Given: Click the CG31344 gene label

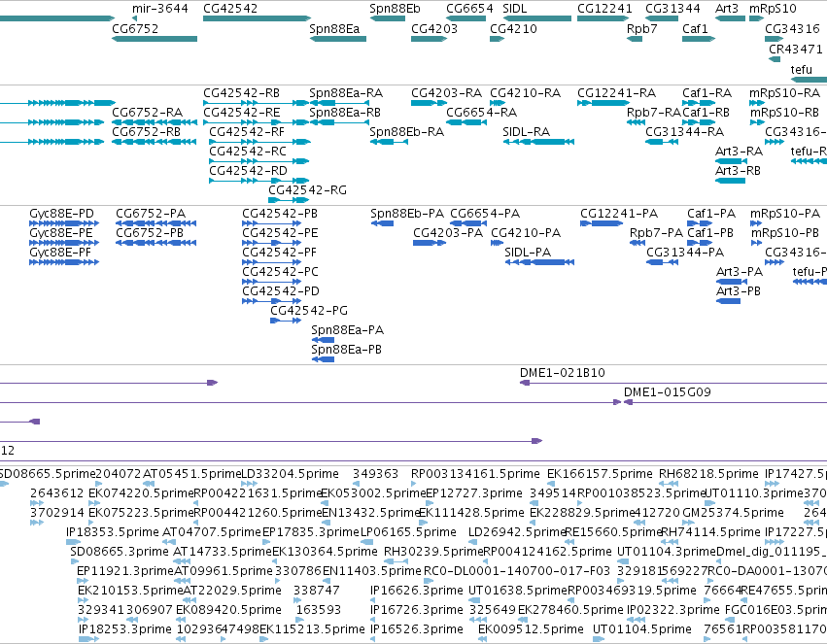Looking at the screenshot, I should click(x=672, y=9).
